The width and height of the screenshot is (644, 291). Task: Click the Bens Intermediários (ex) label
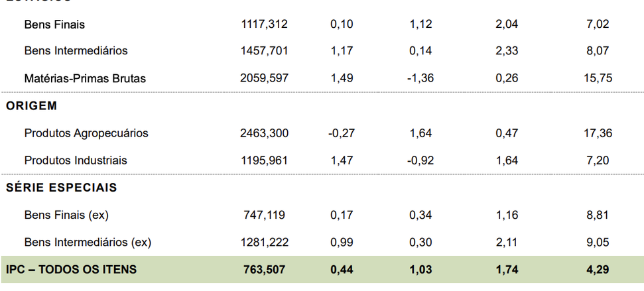pos(88,242)
